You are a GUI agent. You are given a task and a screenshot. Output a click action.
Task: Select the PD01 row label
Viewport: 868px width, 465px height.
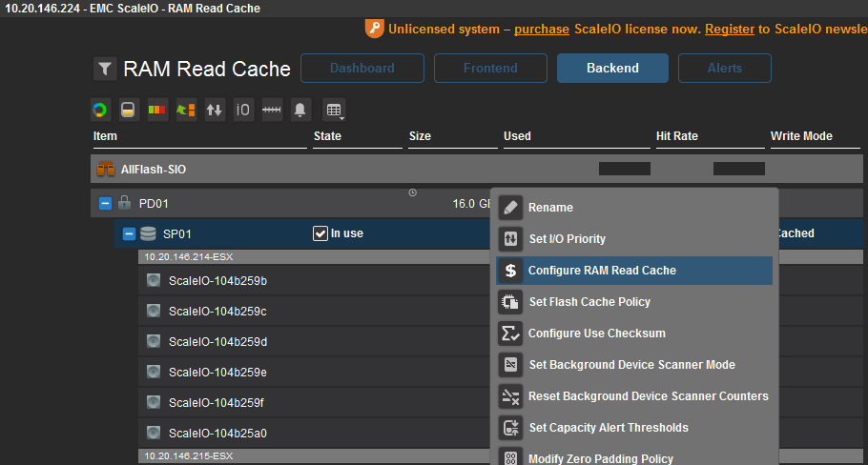click(154, 204)
